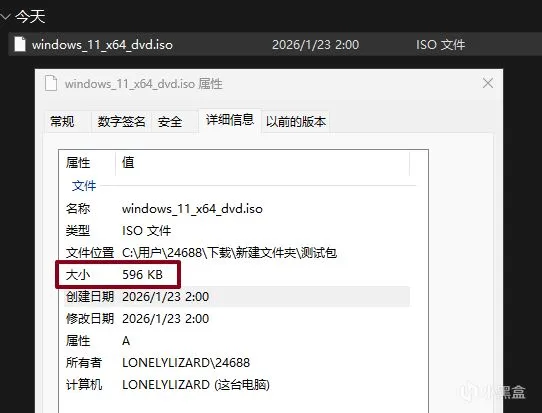Click the 详细信息 tab
This screenshot has width=542, height=413.
click(230, 120)
